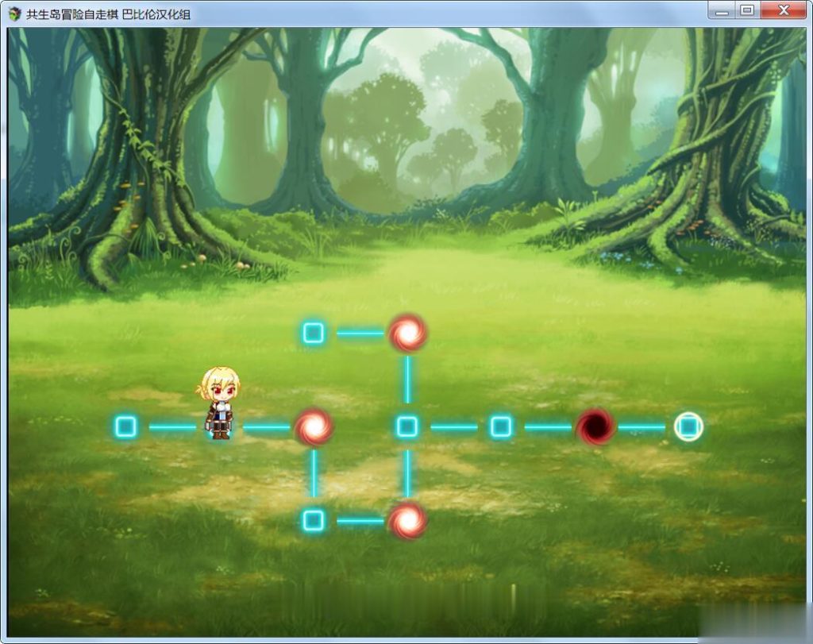Select the red swirl portal at top
This screenshot has height=644, width=813.
407,334
